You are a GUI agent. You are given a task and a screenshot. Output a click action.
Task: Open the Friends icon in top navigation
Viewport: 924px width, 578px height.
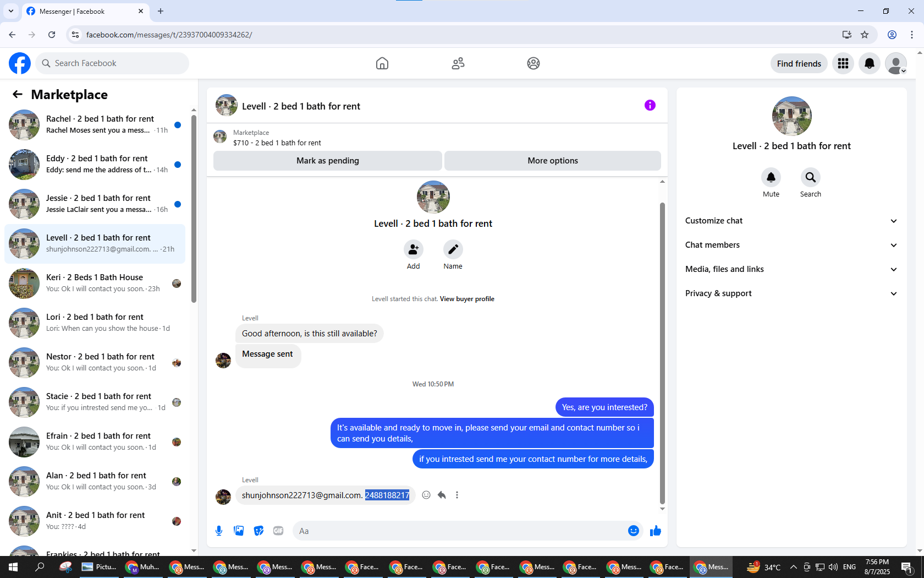pyautogui.click(x=458, y=63)
